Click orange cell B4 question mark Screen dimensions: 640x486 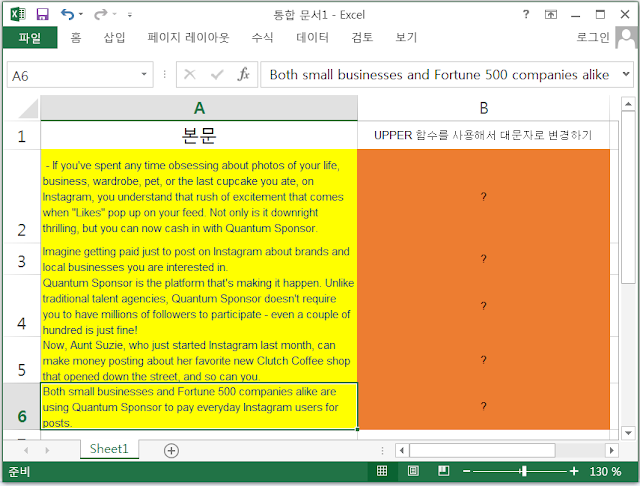(x=484, y=306)
